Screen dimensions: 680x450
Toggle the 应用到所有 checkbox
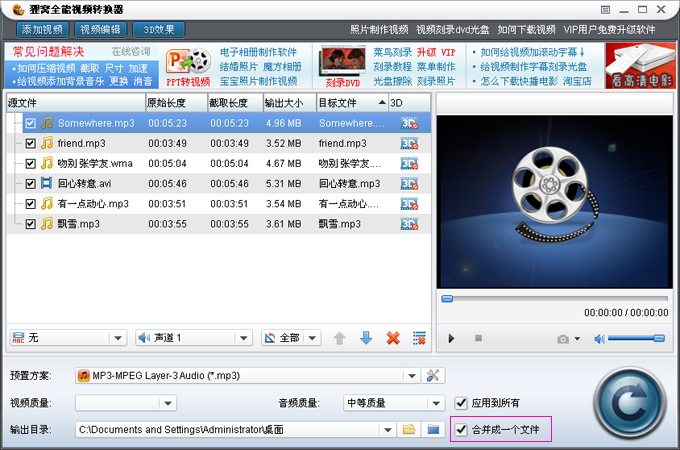click(x=461, y=403)
